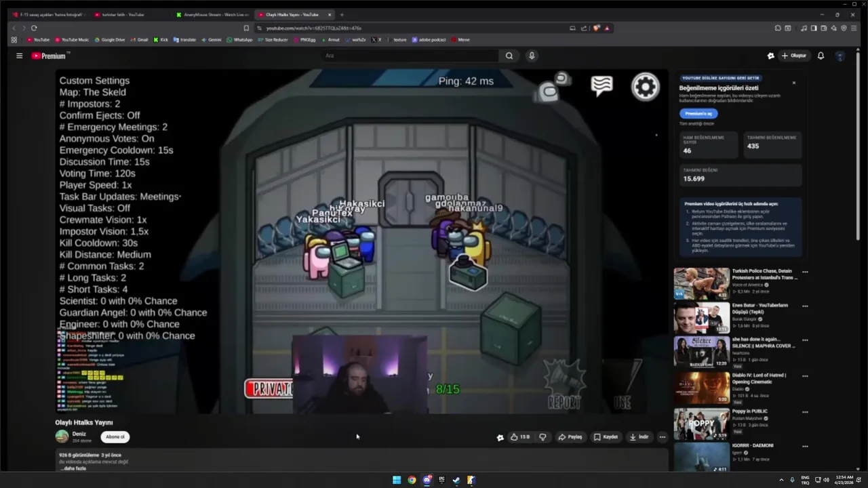868x488 pixels.
Task: Show hidden system tray icons chevron
Action: (781, 480)
